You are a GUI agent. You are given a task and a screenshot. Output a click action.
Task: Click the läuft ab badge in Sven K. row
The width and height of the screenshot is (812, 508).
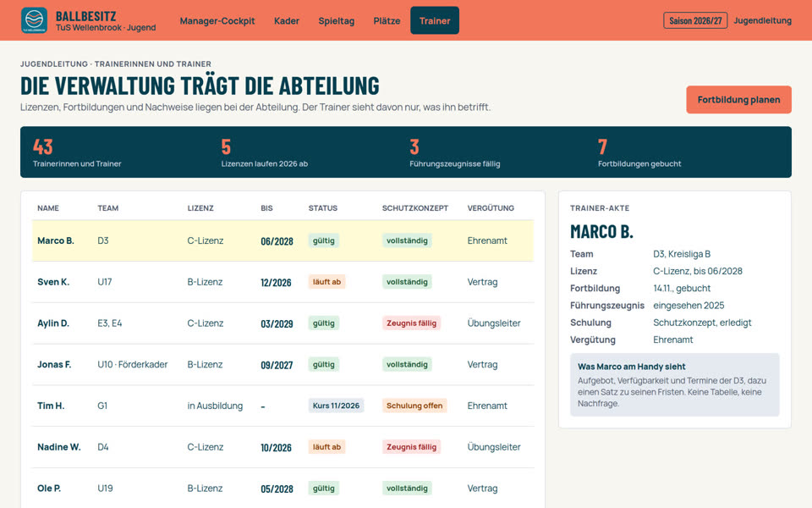coord(326,282)
